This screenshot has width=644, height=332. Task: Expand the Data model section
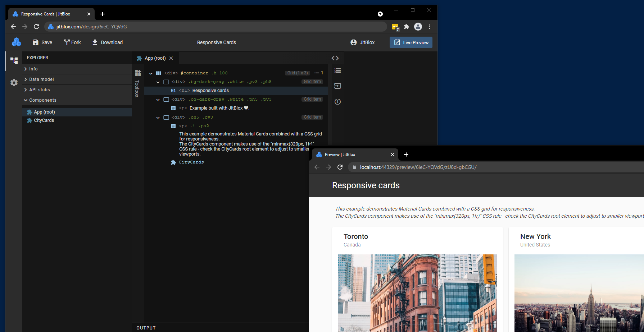77,79
